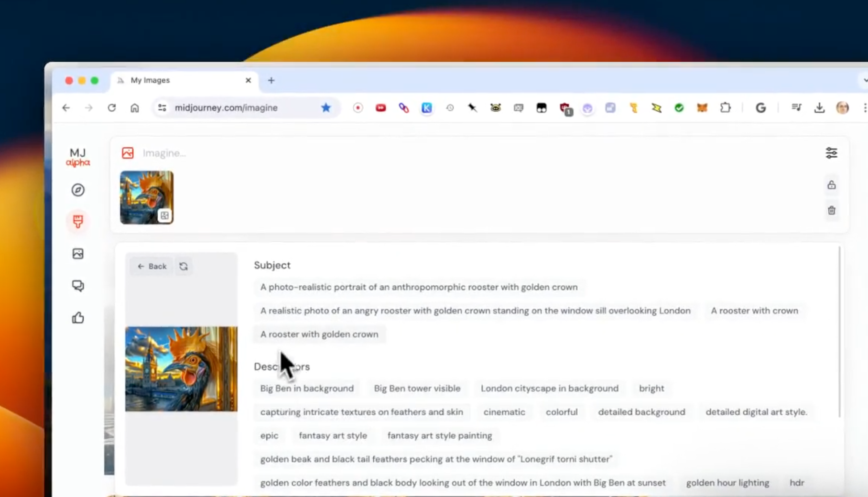This screenshot has width=868, height=497.
Task: Click the browser back arrow
Action: click(66, 108)
